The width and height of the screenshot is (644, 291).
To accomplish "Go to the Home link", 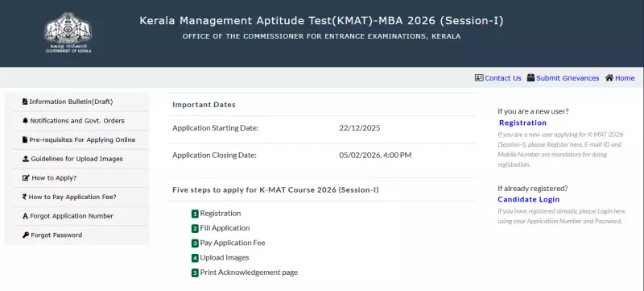I will 625,78.
